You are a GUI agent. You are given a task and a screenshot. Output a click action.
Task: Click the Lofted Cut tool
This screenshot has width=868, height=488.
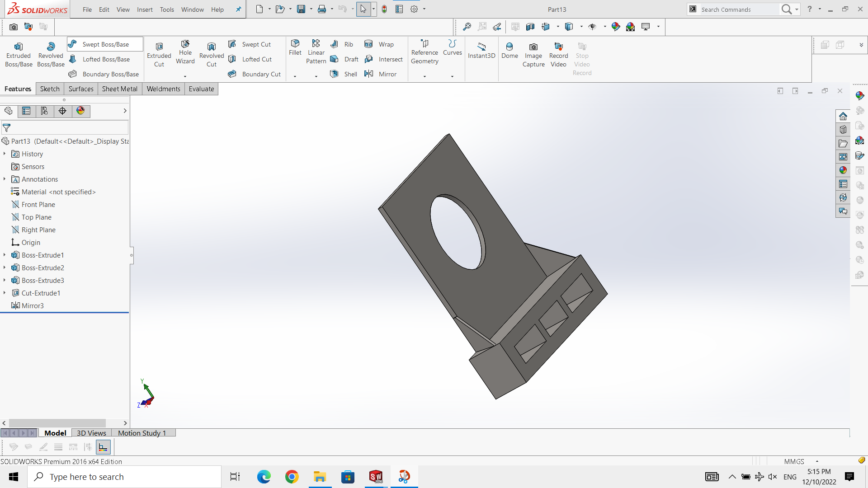pyautogui.click(x=250, y=59)
